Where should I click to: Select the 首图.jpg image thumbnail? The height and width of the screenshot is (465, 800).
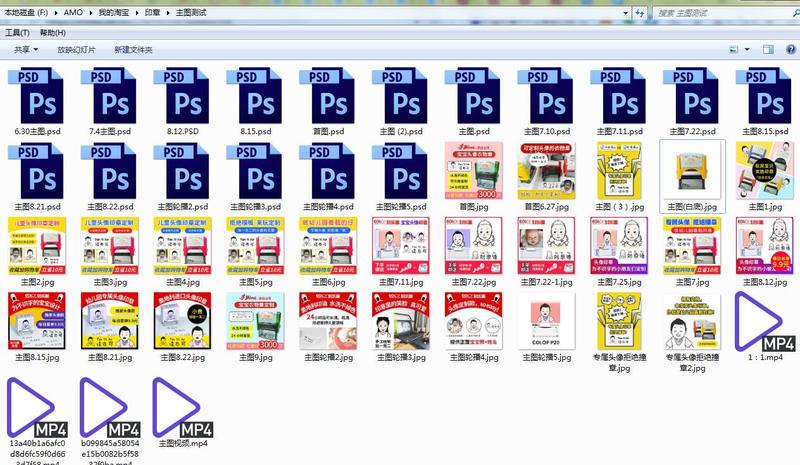coord(474,166)
